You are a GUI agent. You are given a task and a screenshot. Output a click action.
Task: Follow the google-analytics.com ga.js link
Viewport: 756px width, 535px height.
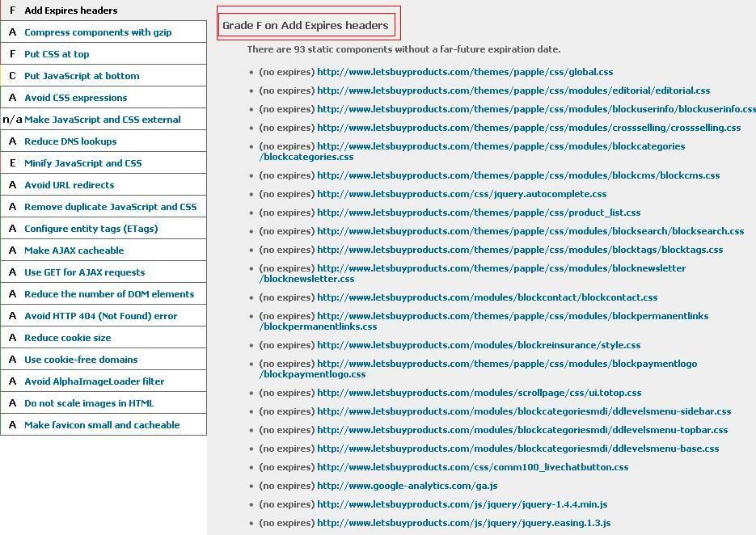[x=407, y=486]
